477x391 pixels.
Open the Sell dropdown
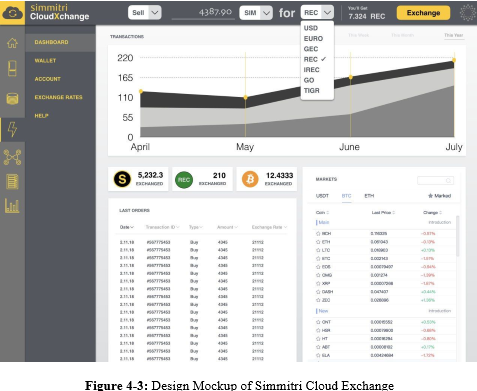145,13
